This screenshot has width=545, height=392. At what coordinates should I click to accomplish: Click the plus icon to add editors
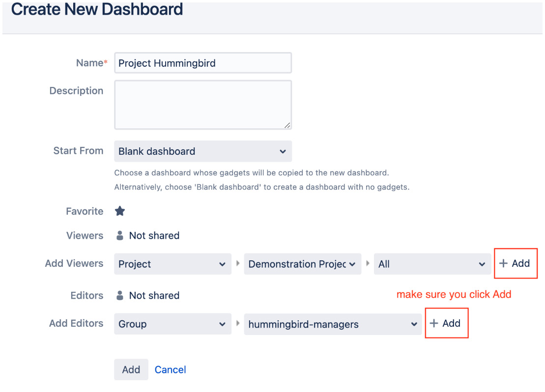pyautogui.click(x=434, y=323)
